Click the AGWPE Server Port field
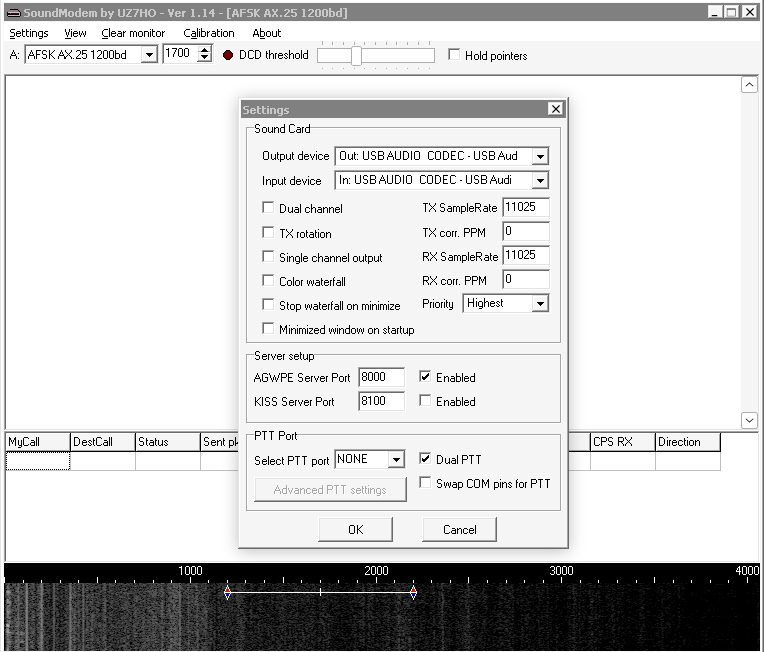The width and height of the screenshot is (764, 652). click(x=382, y=377)
